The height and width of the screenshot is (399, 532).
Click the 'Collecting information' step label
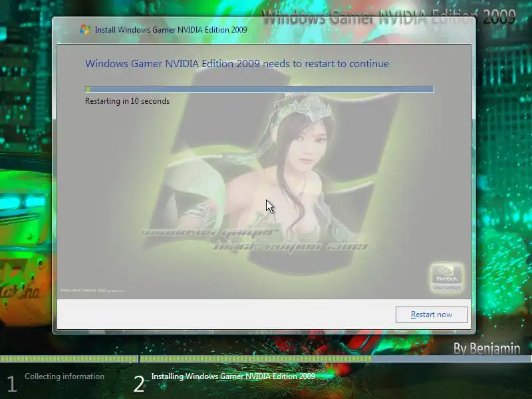pyautogui.click(x=65, y=376)
